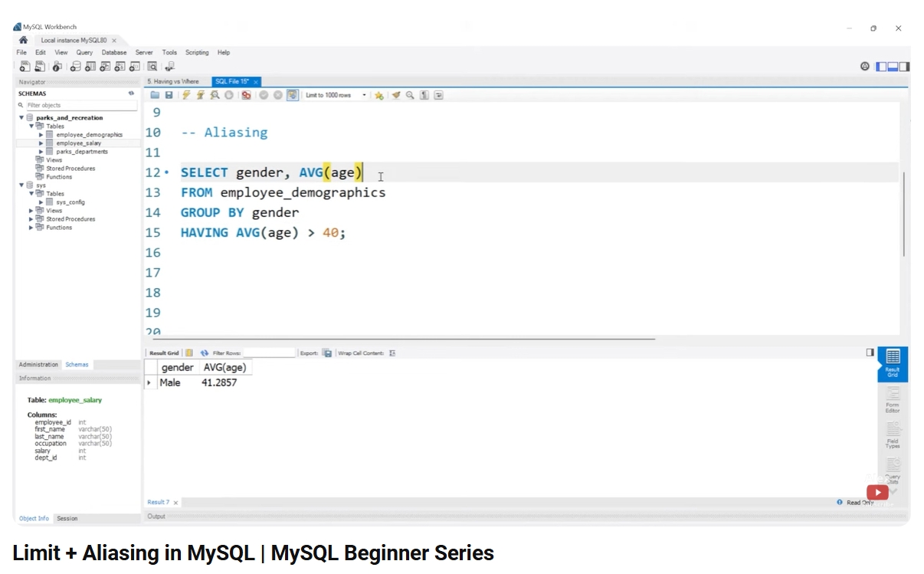The height and width of the screenshot is (574, 924).
Task: Open Field Types result view
Action: point(893,434)
